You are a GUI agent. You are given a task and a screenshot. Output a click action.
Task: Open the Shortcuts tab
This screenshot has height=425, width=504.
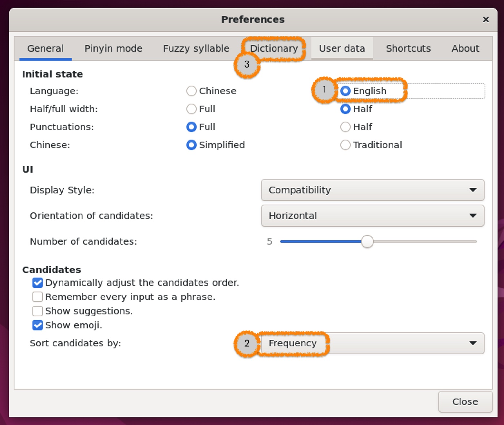(x=408, y=49)
